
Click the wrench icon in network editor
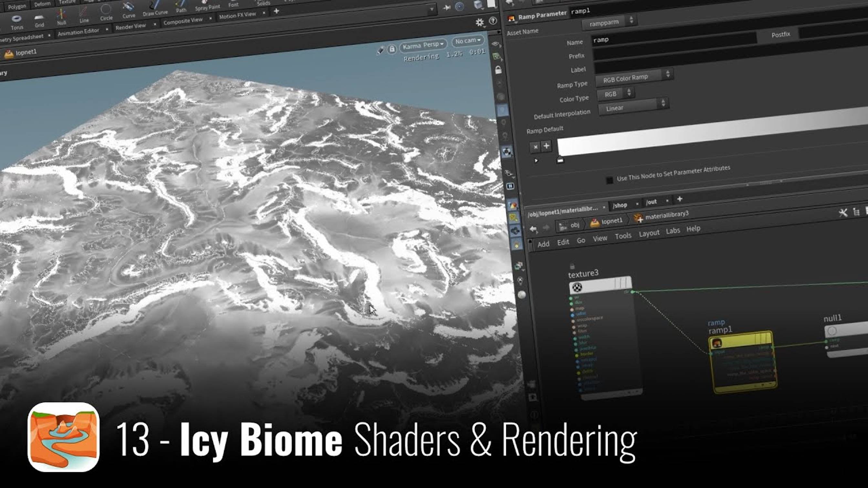pos(843,213)
